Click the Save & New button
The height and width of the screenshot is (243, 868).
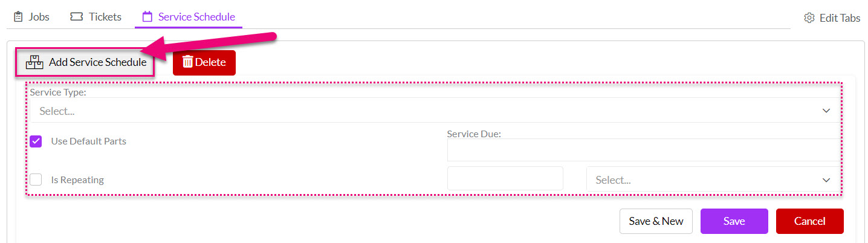tap(656, 221)
